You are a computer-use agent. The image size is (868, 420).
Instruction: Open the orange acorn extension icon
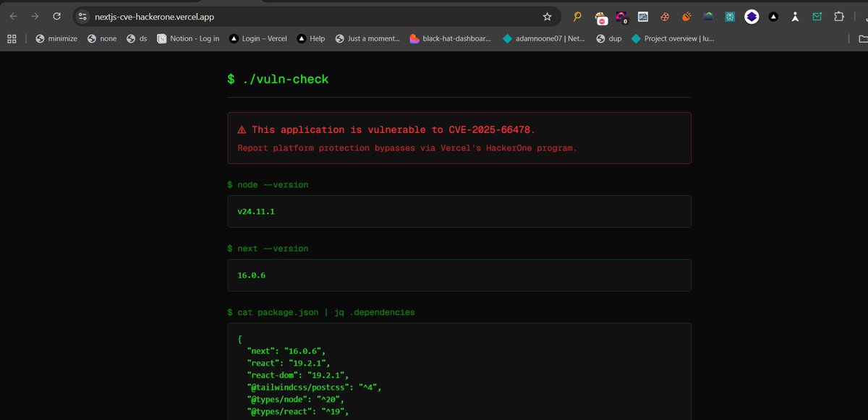tap(686, 16)
